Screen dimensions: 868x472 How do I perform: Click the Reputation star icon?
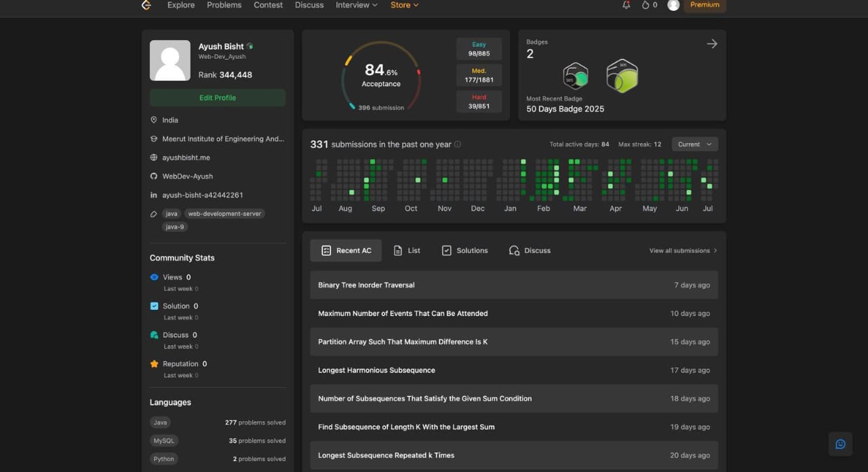[154, 363]
